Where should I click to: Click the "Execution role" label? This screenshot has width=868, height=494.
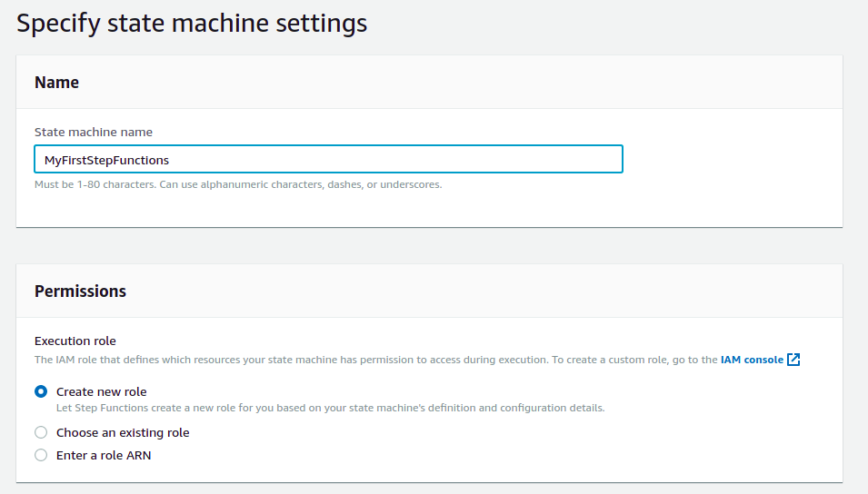[x=75, y=341]
